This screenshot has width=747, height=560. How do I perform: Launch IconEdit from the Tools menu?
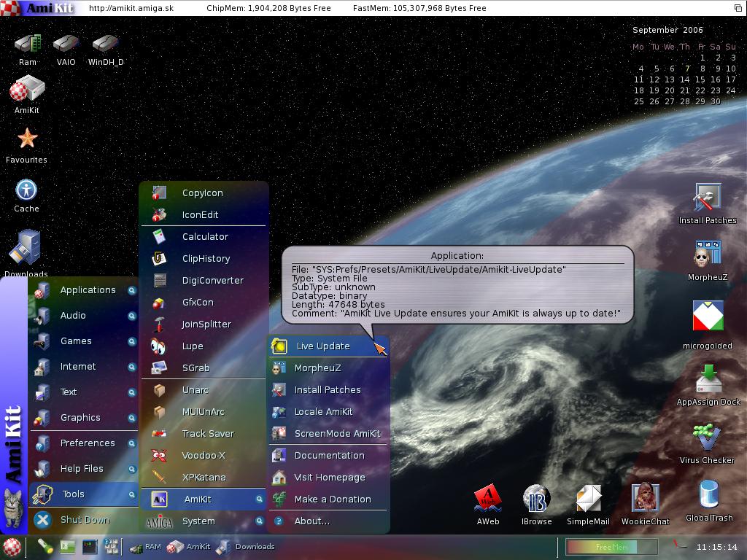[x=204, y=215]
